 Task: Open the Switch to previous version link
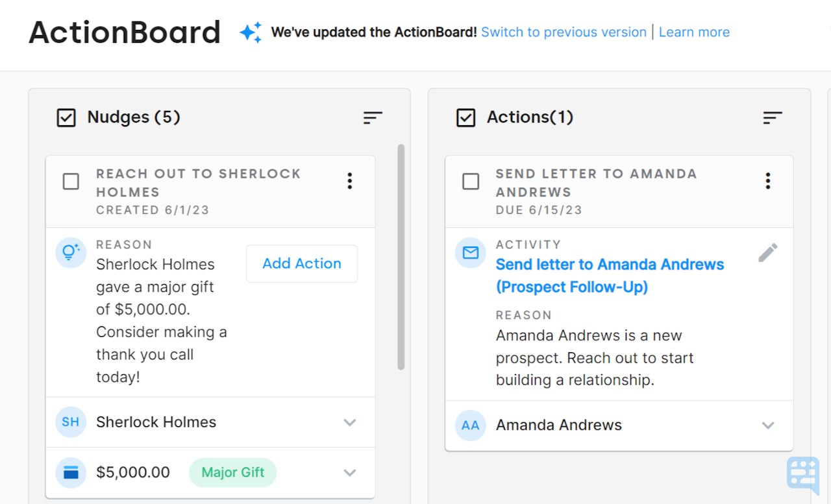563,32
